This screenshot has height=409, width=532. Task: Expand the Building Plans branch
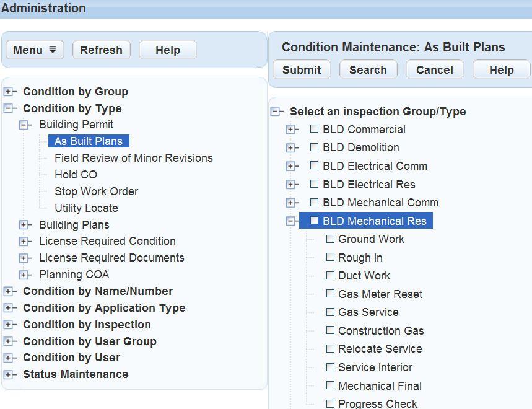pyautogui.click(x=24, y=225)
